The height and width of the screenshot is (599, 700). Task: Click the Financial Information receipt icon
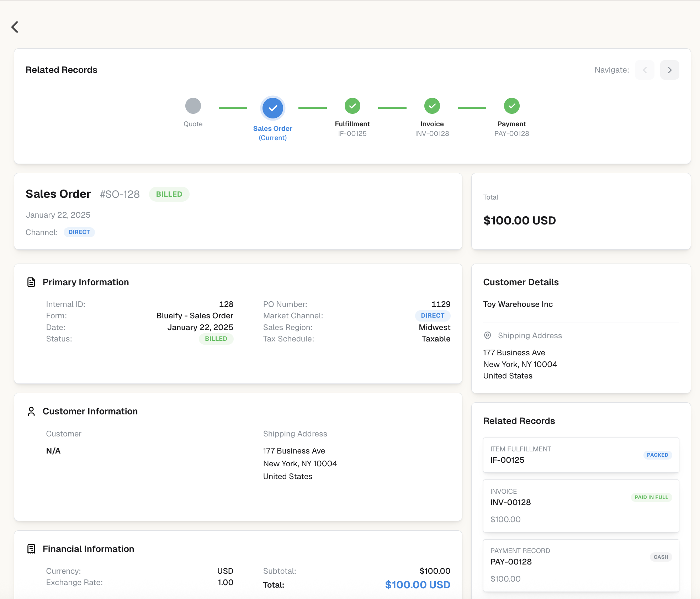[x=31, y=549]
